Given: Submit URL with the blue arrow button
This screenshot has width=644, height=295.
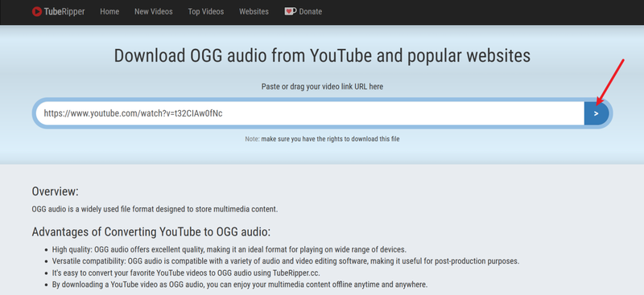Looking at the screenshot, I should (597, 113).
